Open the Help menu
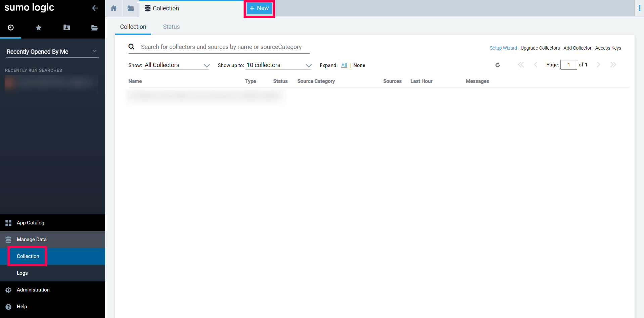 52,307
